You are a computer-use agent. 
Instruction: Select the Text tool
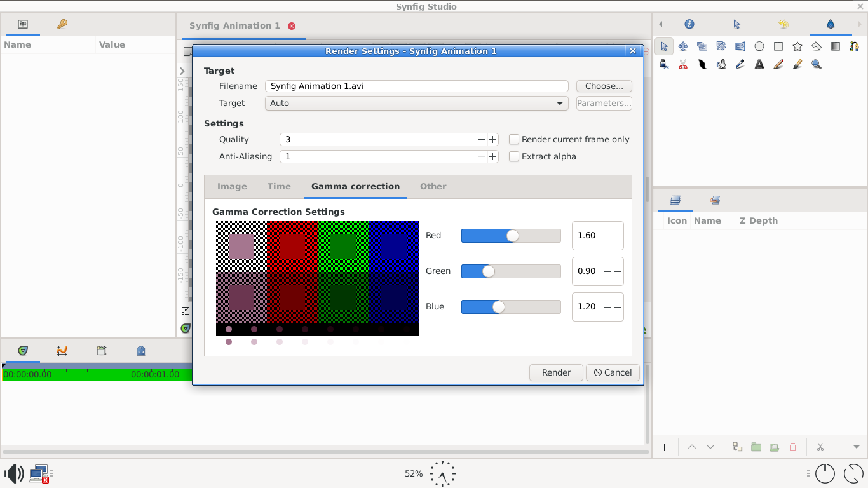(759, 64)
